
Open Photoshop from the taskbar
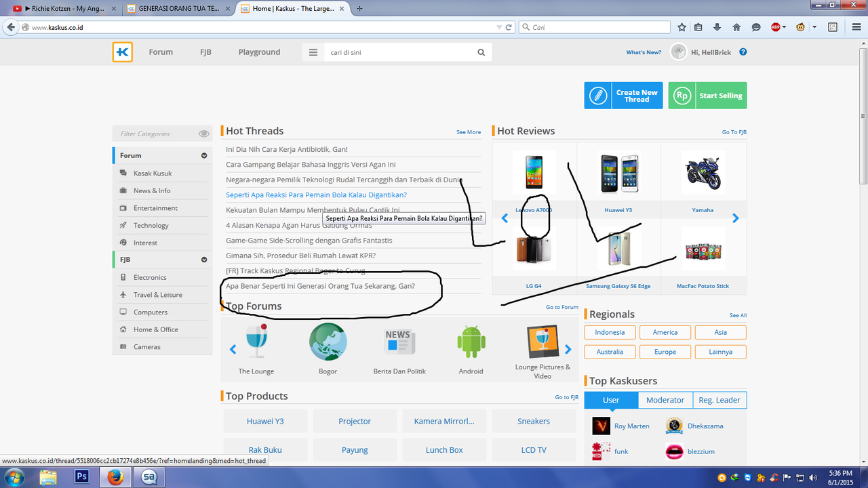(x=82, y=476)
